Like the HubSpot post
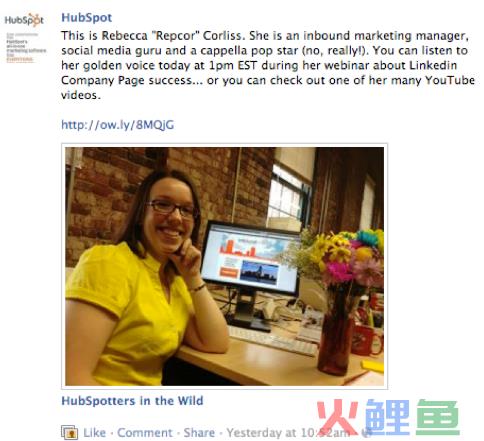The width and height of the screenshot is (484, 441). click(x=94, y=433)
